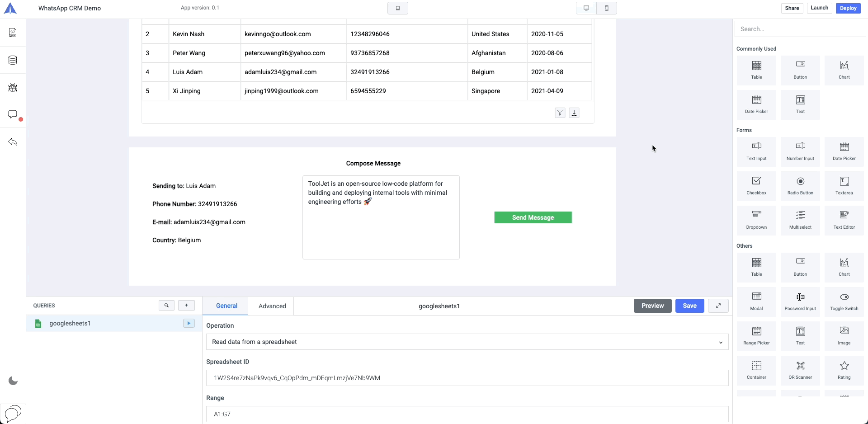This screenshot has width=868, height=424.
Task: Add a new query with the plus icon
Action: (186, 305)
